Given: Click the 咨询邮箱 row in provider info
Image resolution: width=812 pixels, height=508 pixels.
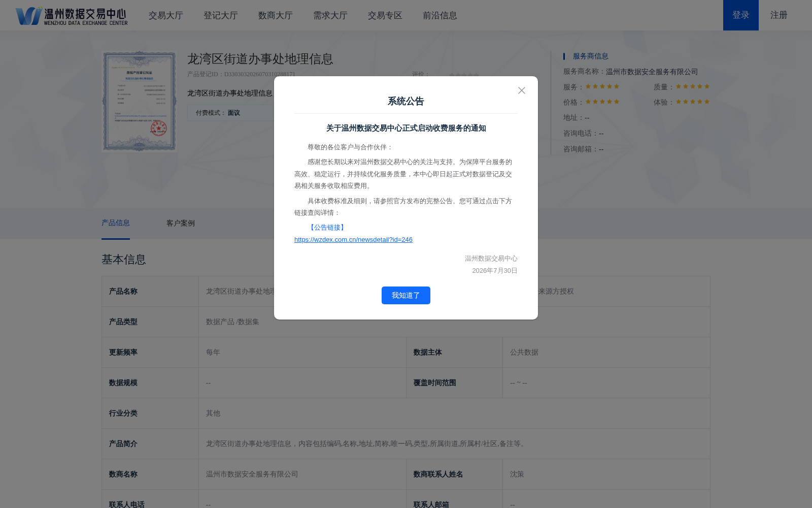Looking at the screenshot, I should click(x=584, y=149).
